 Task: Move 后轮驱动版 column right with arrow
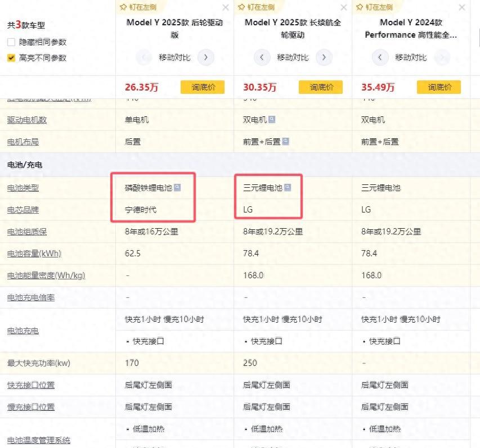[206, 57]
